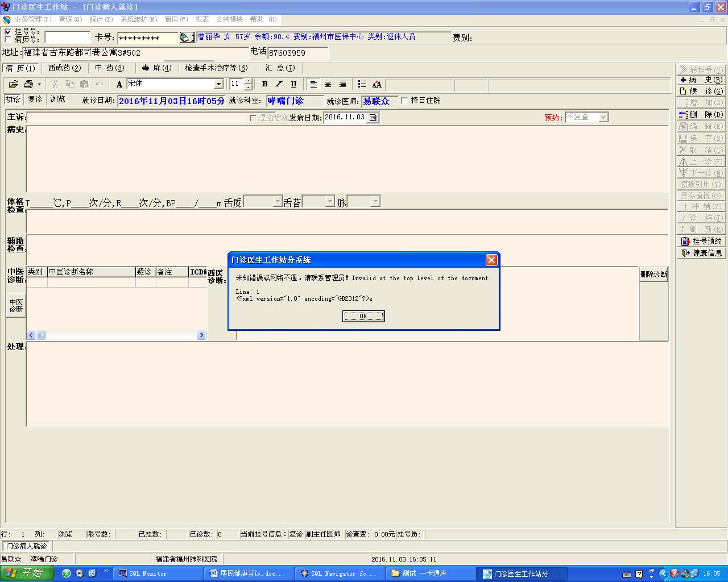Image resolution: width=728 pixels, height=582 pixels.
Task: Click the 主诉 input field
Action: click(x=137, y=118)
